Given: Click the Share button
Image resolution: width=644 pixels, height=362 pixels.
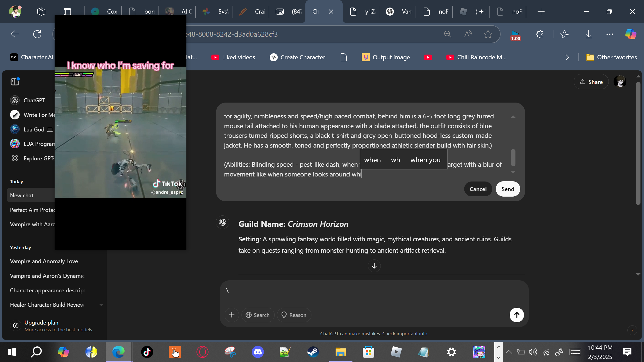Looking at the screenshot, I should (591, 82).
